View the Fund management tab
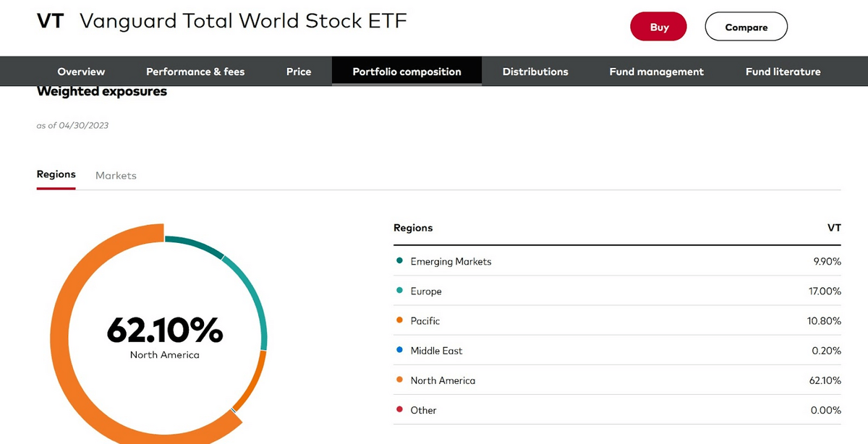Screen dimensions: 868x444 [657, 72]
